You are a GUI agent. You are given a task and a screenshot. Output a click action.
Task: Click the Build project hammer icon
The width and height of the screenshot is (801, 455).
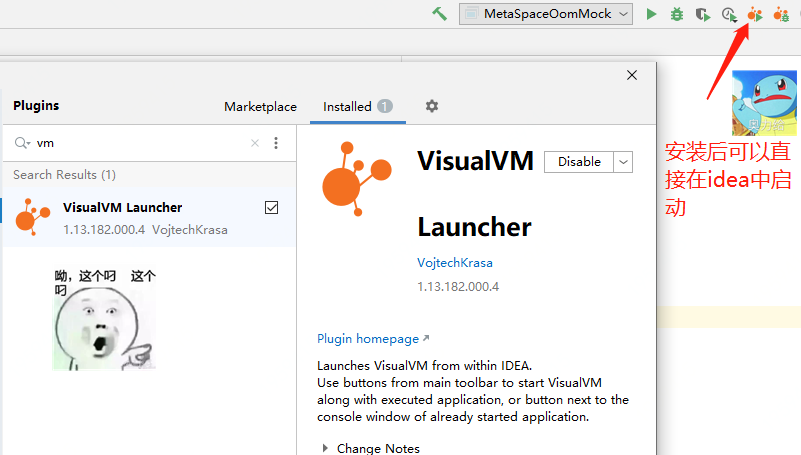[439, 14]
